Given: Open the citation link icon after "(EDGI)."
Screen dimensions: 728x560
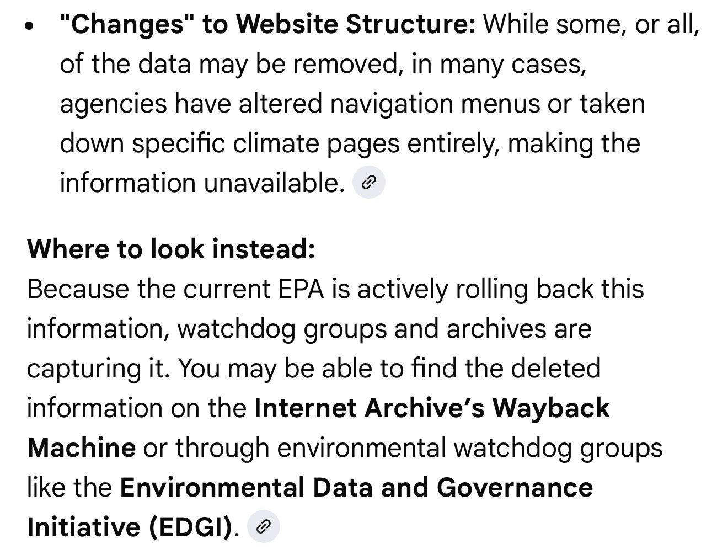Looking at the screenshot, I should pos(264,527).
